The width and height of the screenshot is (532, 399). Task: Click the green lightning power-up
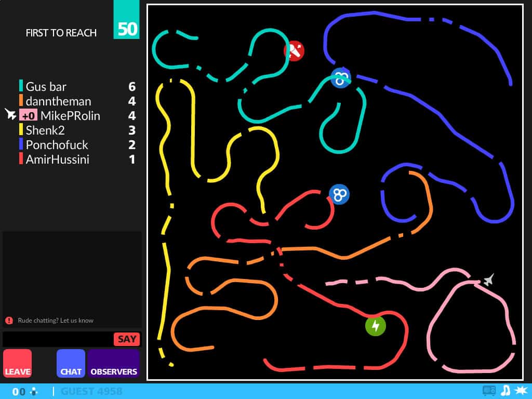[x=376, y=326]
